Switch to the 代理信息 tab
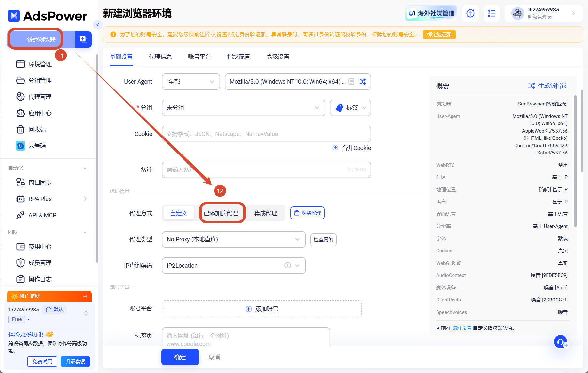This screenshot has height=373, width=588. [x=160, y=57]
